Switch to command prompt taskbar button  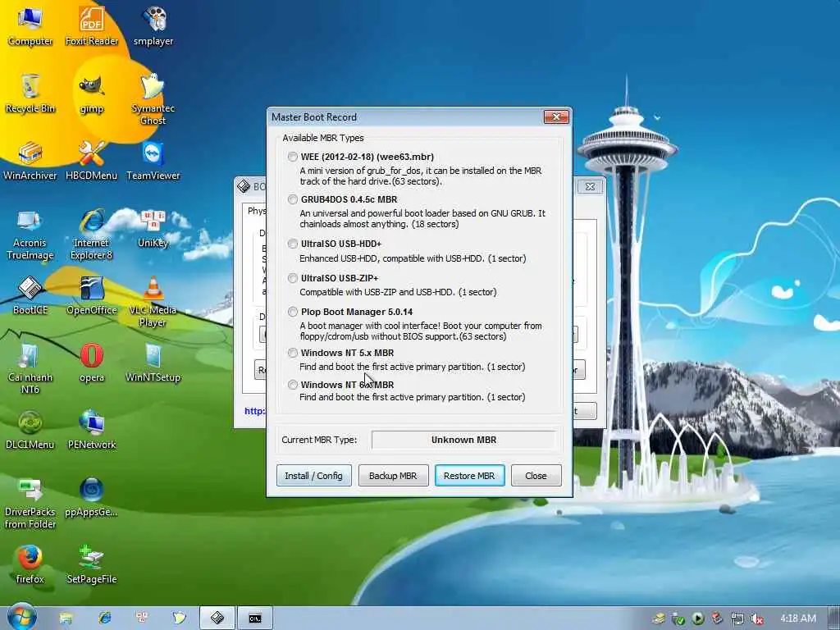[x=255, y=619]
